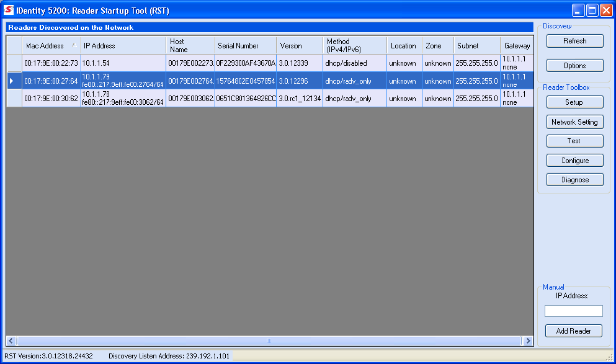Click the horizontal scrollbar right arrow
The width and height of the screenshot is (616, 364).
pyautogui.click(x=528, y=340)
